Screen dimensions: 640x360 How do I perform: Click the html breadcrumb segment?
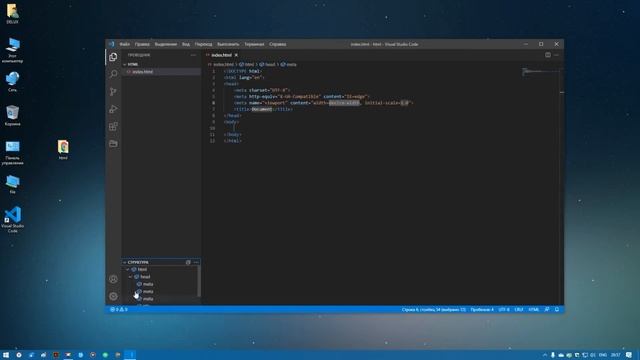tap(249, 64)
